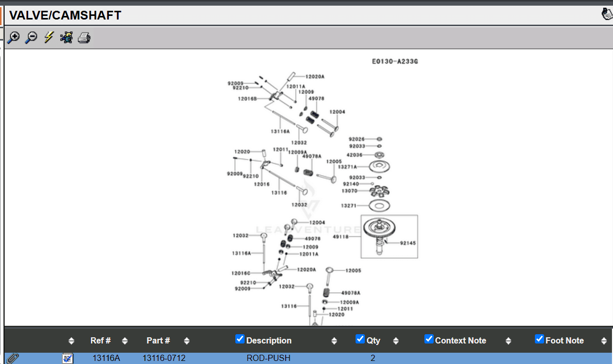Click the lightning bolt toolbar icon
Image resolution: width=613 pixels, height=364 pixels.
pos(49,37)
